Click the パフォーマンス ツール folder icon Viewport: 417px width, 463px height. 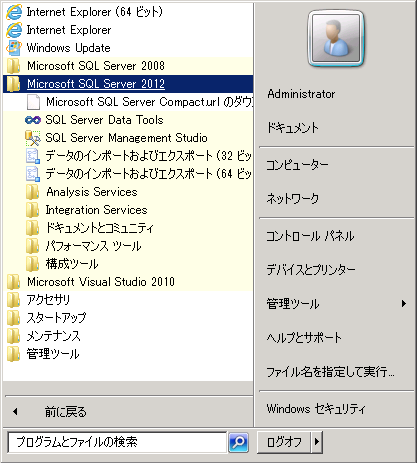coord(33,246)
